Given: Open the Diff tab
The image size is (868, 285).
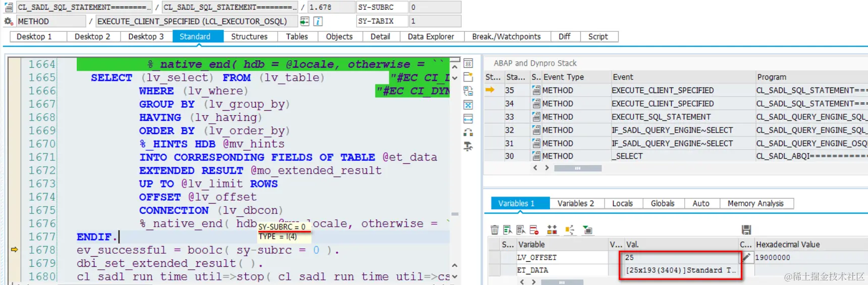Looking at the screenshot, I should 564,36.
